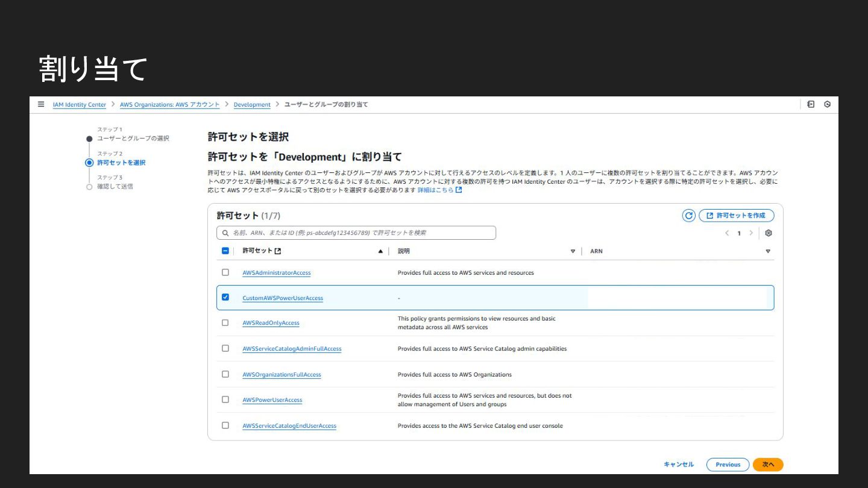868x488 pixels.
Task: Click 許可セットを作成 button
Action: point(737,216)
